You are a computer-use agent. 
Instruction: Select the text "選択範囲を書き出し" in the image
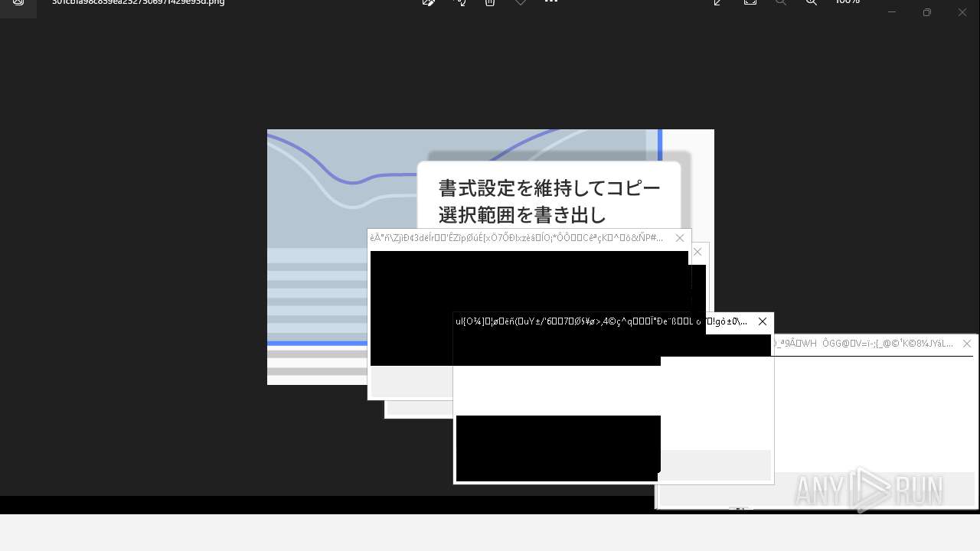[x=522, y=215]
